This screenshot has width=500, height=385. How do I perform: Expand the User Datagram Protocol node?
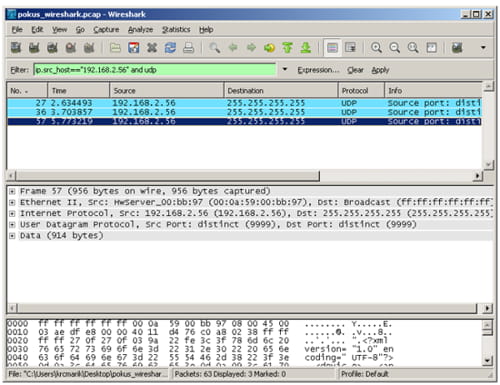(12, 225)
